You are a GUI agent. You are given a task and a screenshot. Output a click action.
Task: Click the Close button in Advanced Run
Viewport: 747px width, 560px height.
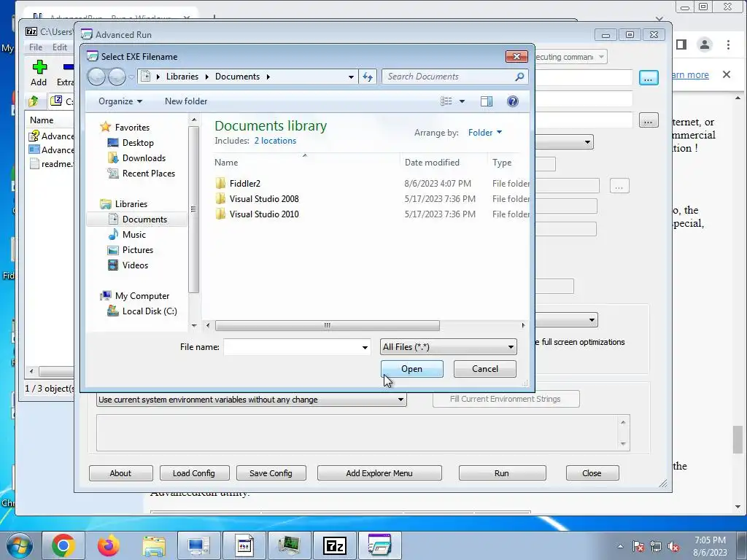pos(592,472)
